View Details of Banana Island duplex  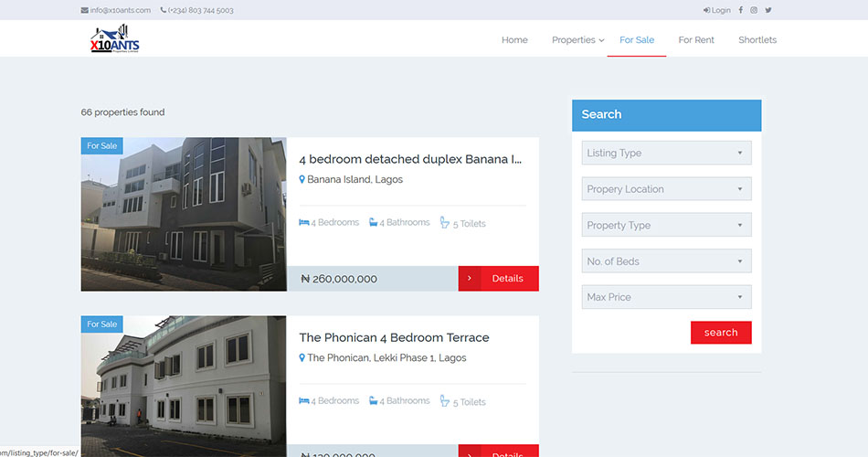tap(499, 279)
